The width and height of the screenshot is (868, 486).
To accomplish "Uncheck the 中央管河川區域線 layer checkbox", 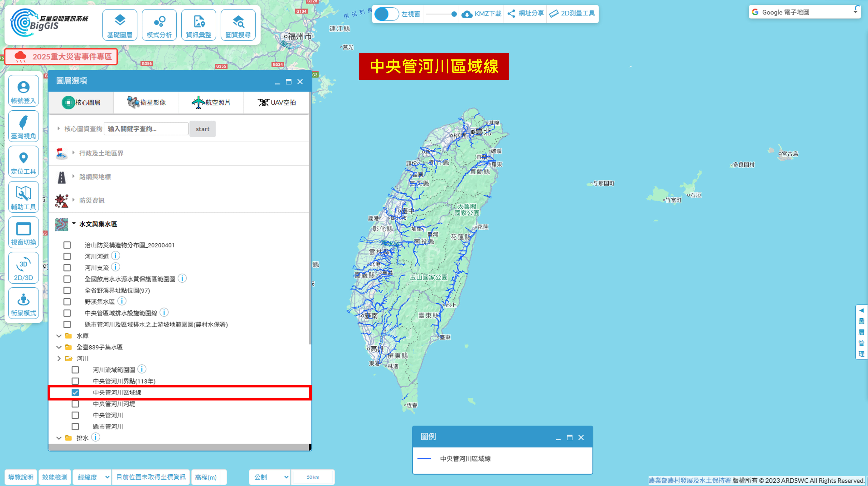I will [x=75, y=393].
